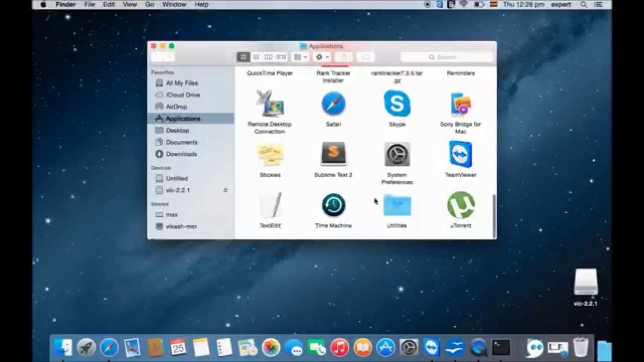Screen dimensions: 644x362
Task: Open the Go menu
Action: click(x=149, y=5)
